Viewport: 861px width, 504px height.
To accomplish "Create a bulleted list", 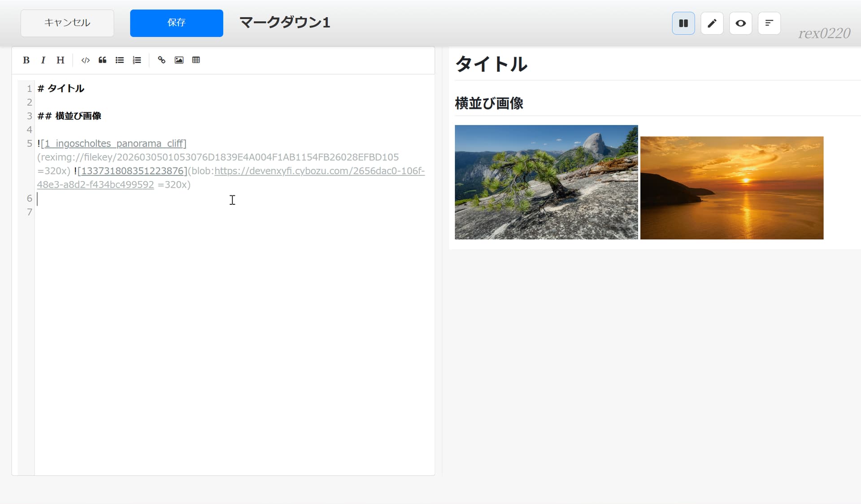I will click(x=120, y=60).
